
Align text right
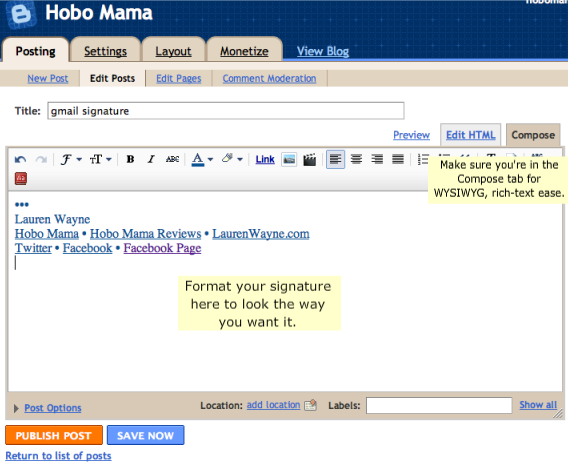tap(377, 159)
